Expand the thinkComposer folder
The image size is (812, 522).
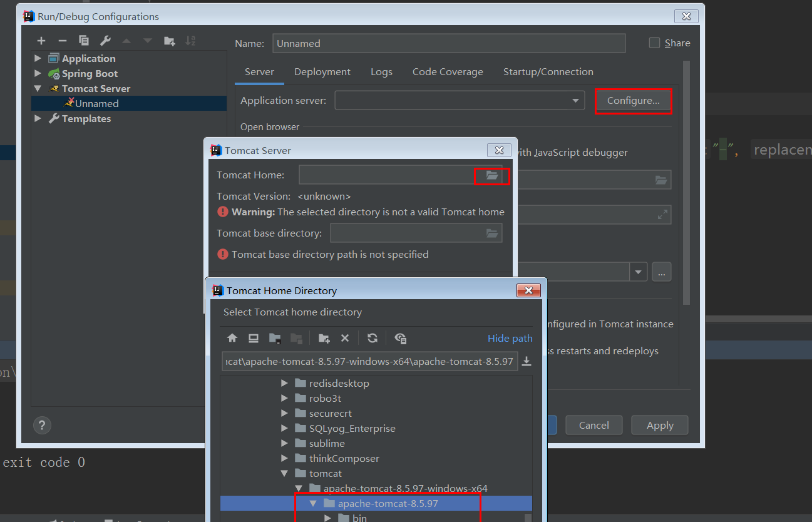(x=285, y=458)
